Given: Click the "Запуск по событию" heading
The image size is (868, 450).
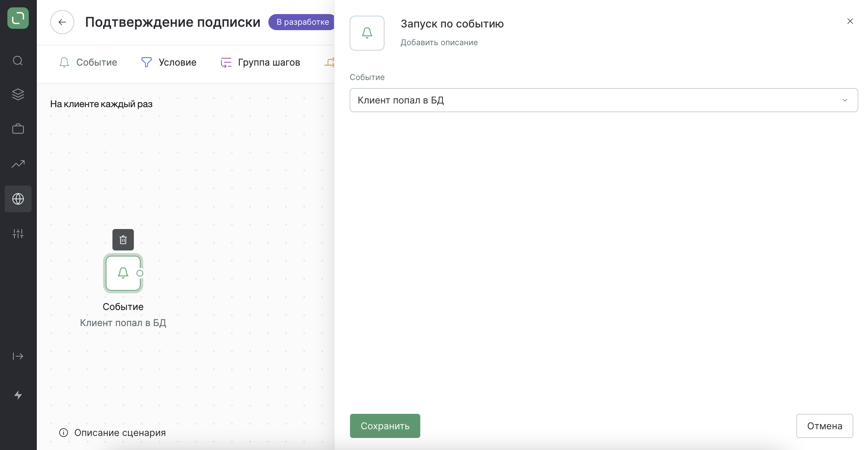Looking at the screenshot, I should coord(452,24).
